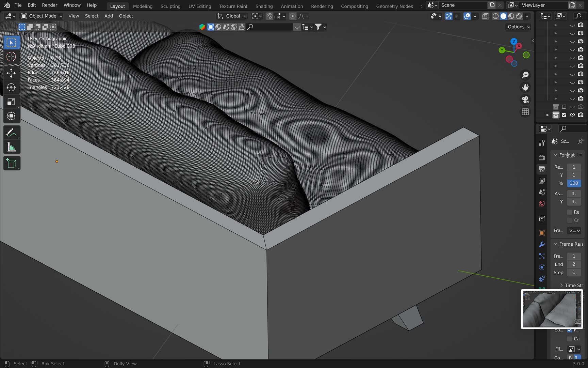Image resolution: width=588 pixels, height=368 pixels.
Task: Open the Object Mode dropdown
Action: click(x=42, y=16)
